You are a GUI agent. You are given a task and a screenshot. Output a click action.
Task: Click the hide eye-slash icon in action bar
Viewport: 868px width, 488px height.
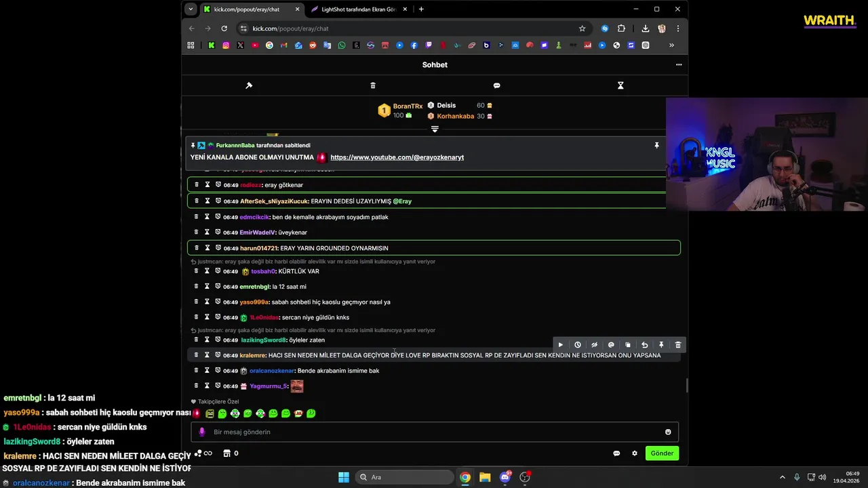tap(594, 345)
